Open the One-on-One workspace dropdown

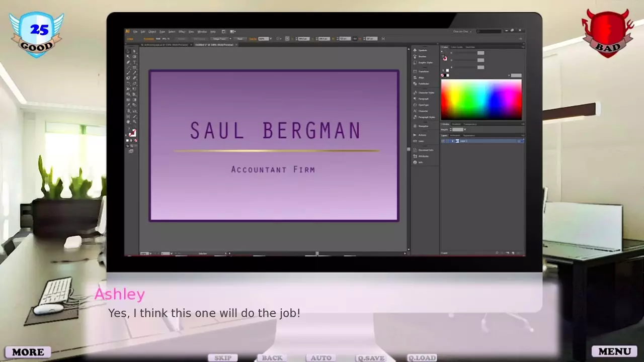(x=462, y=32)
